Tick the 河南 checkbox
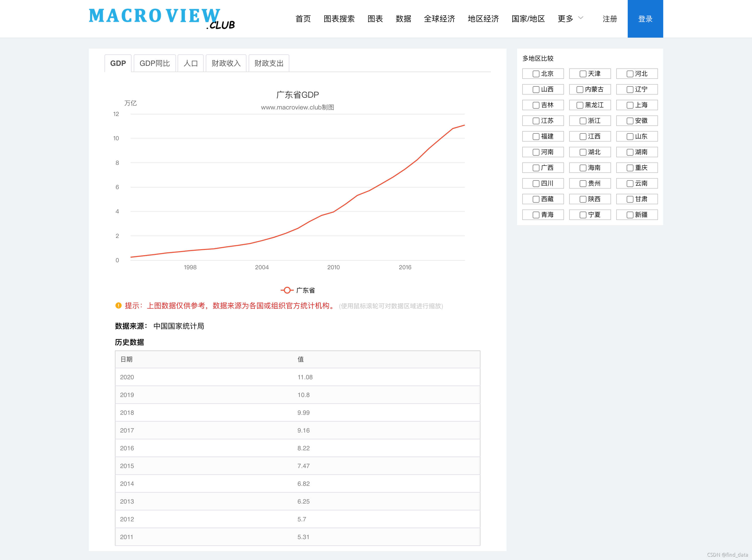Image resolution: width=752 pixels, height=560 pixels. 536,152
